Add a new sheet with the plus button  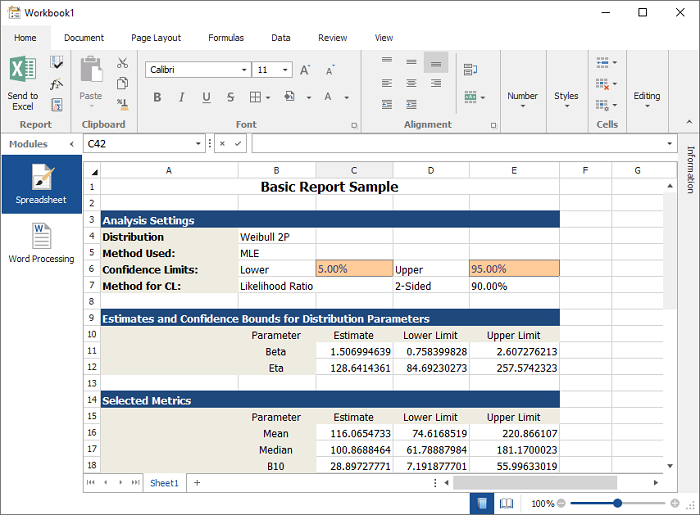click(197, 483)
